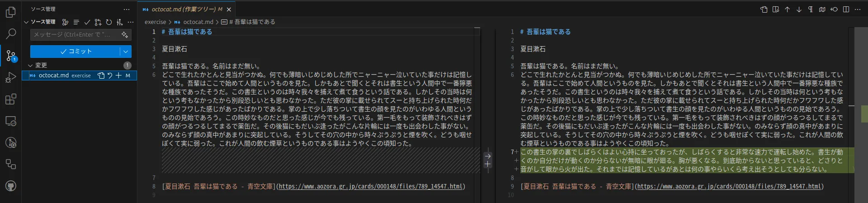Toggle whitespace display with pilcrow icon
Image resolution: width=868 pixels, height=203 pixels.
(810, 9)
